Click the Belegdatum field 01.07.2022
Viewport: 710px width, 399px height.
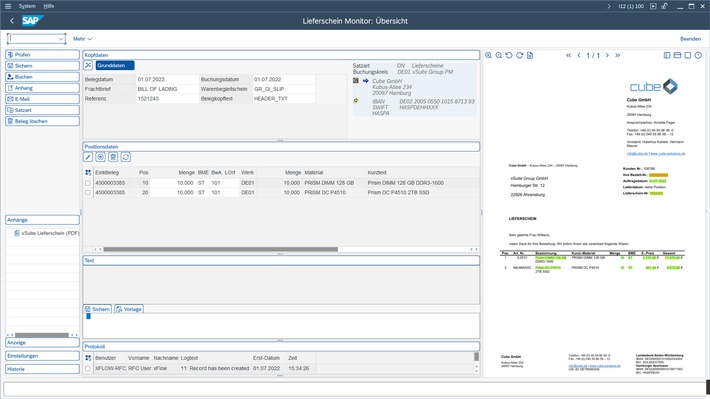point(167,79)
